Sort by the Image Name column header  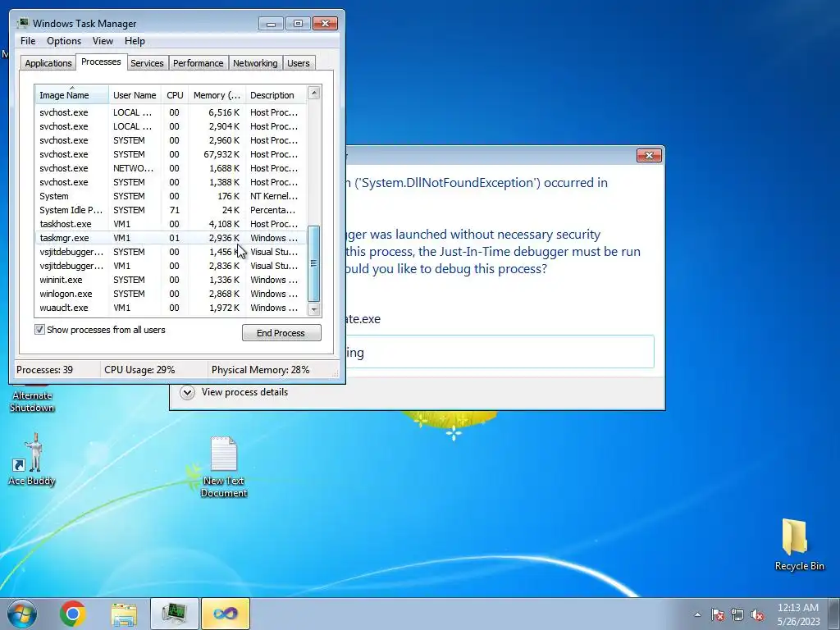pos(71,95)
